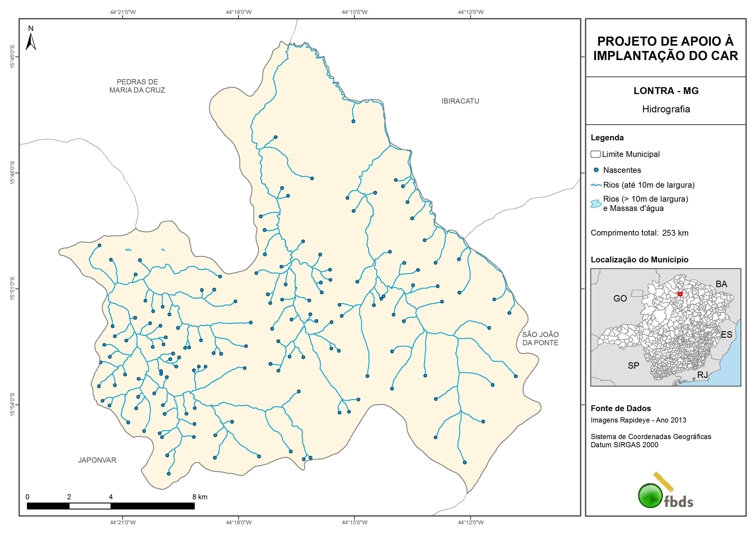The width and height of the screenshot is (756, 534).
Task: Click the JAPONVAR municipality label
Action: (97, 460)
